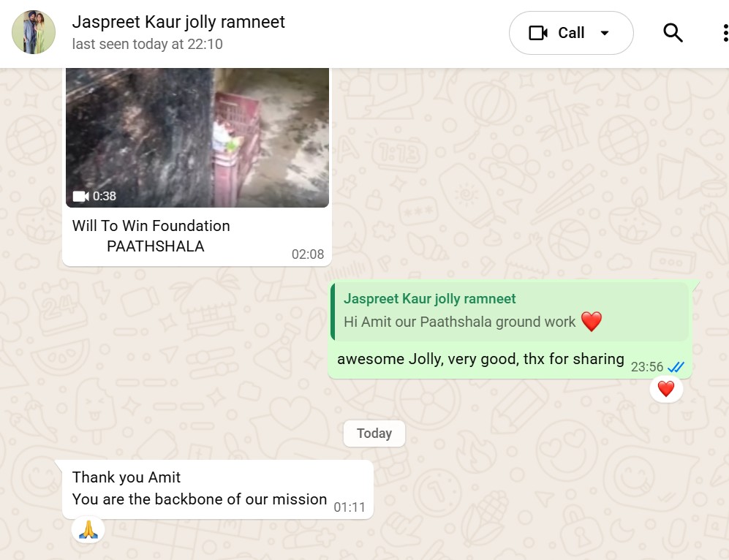Click the video camera icon on the clip
Viewport: 729px width, 560px height.
coord(80,196)
